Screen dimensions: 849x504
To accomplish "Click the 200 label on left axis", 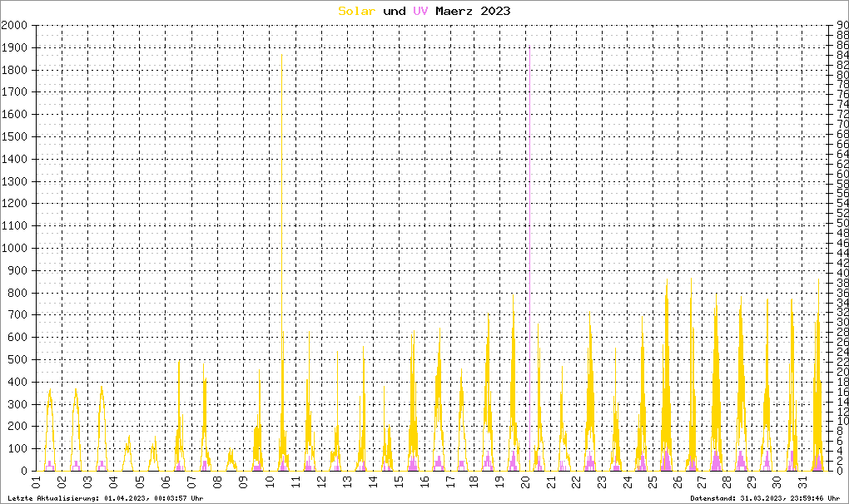I will [x=17, y=427].
